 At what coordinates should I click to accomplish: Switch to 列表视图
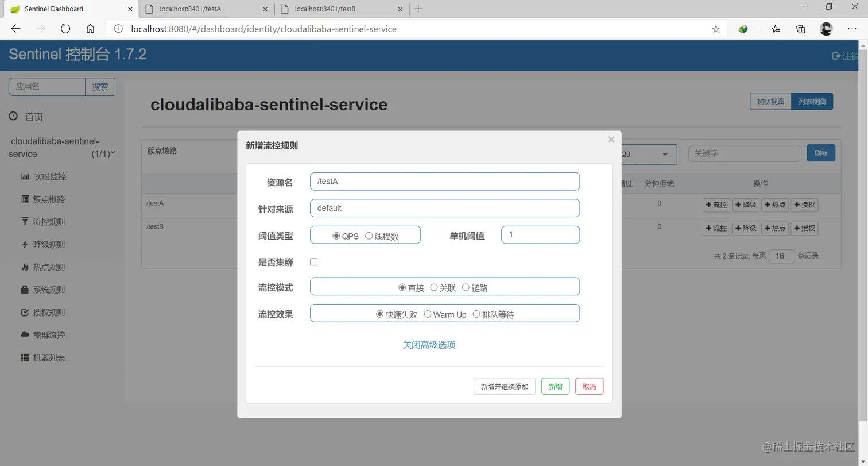[812, 102]
